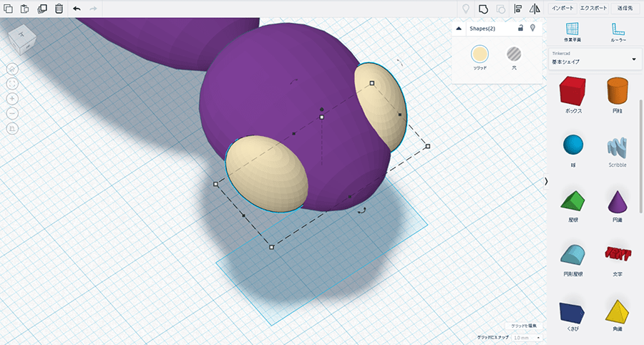Toggle the lock in the Shapes(2) panel

(520, 28)
